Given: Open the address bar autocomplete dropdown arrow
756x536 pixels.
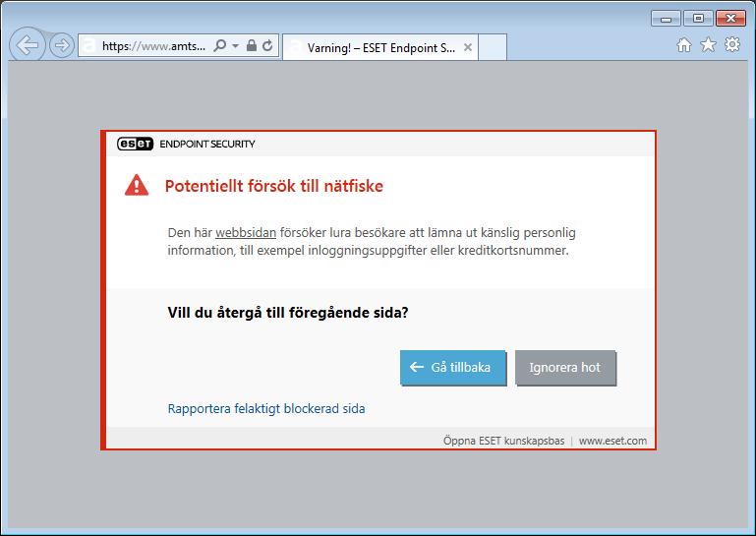Looking at the screenshot, I should click(236, 45).
